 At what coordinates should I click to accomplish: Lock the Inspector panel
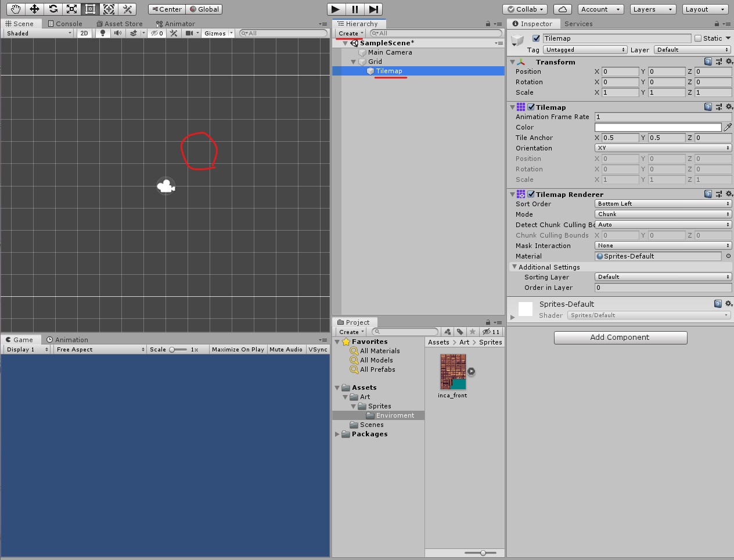717,24
